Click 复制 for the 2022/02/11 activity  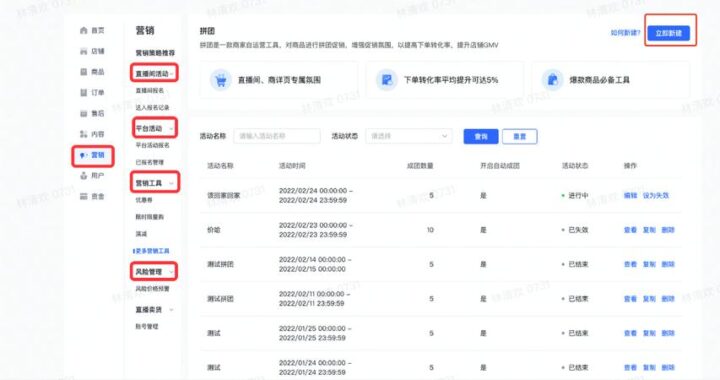(649, 299)
